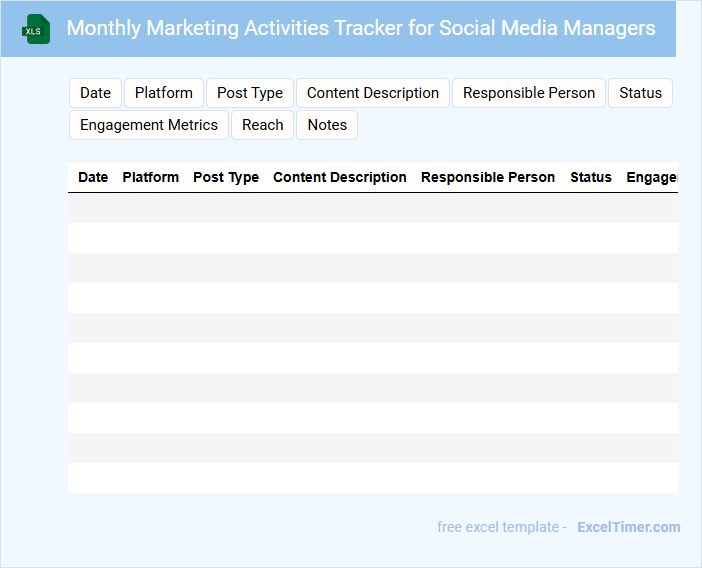
Task: Click the first empty table row
Action: coord(372,208)
